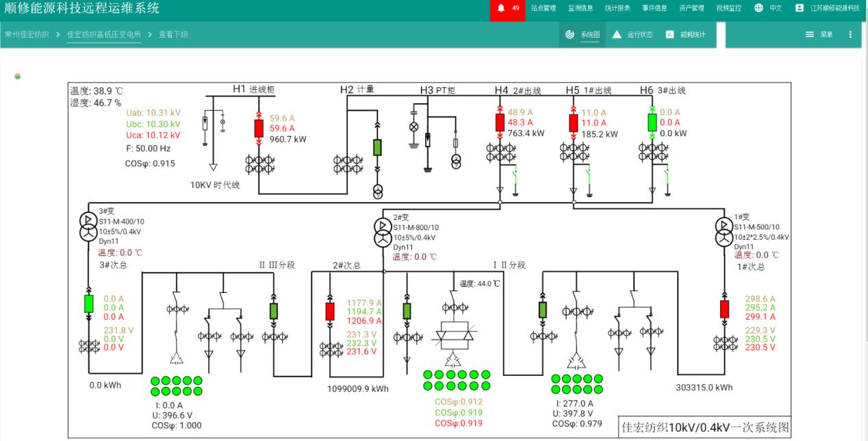Click the globe language icon

click(758, 8)
